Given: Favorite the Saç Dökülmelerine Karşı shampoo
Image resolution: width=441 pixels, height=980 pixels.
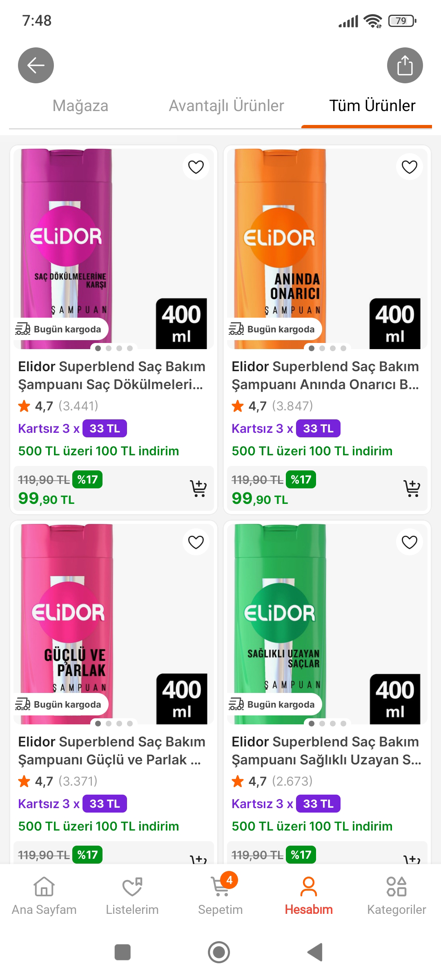Looking at the screenshot, I should 196,167.
